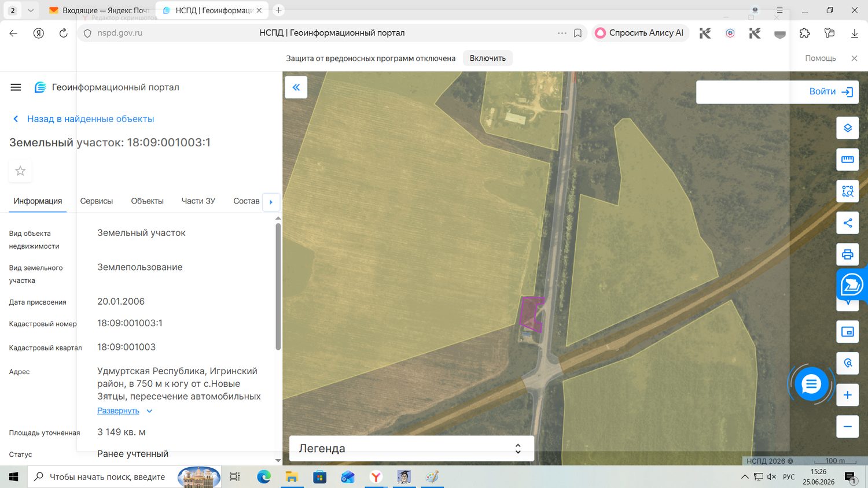Click the share map icon
Screen dimensions: 868x488
(x=847, y=223)
